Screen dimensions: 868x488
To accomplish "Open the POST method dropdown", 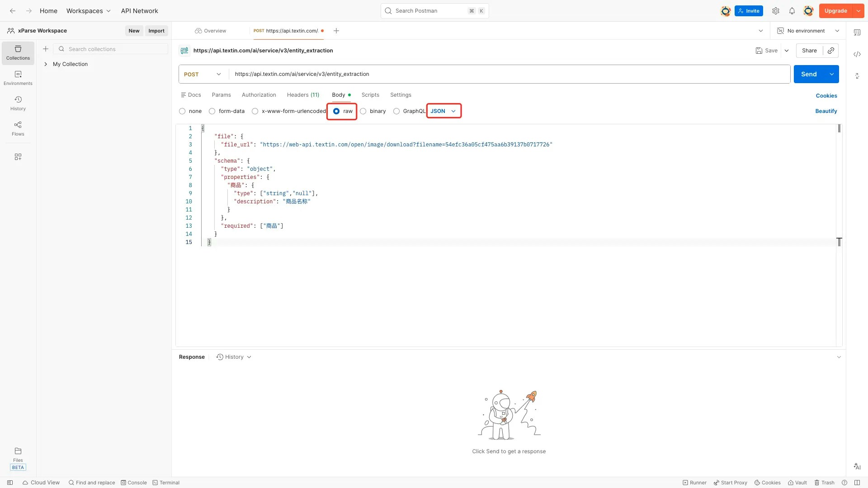I will click(x=203, y=74).
